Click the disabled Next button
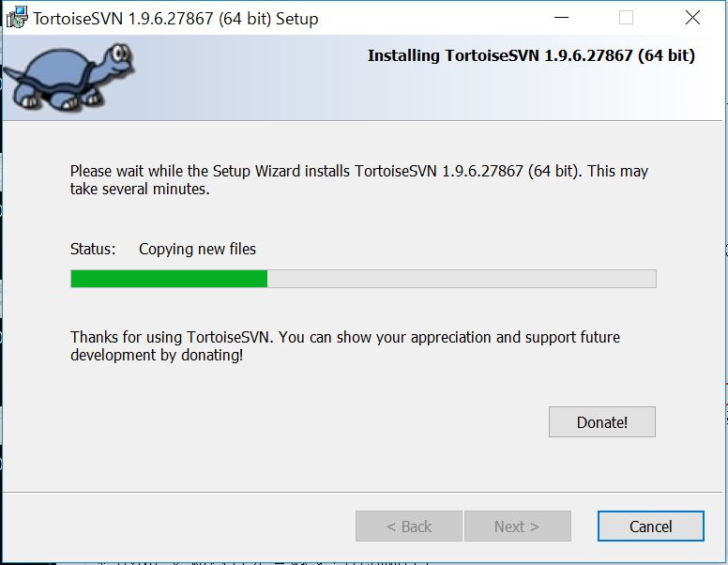 click(517, 527)
